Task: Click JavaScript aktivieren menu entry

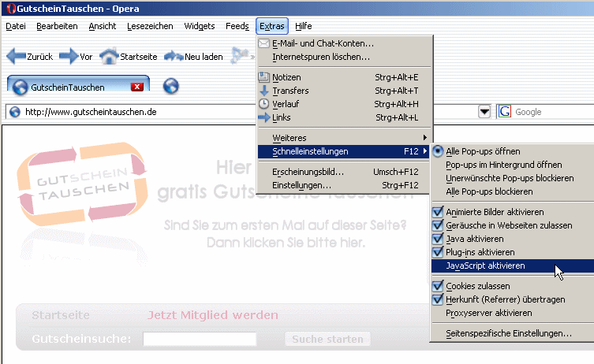Action: [x=485, y=266]
